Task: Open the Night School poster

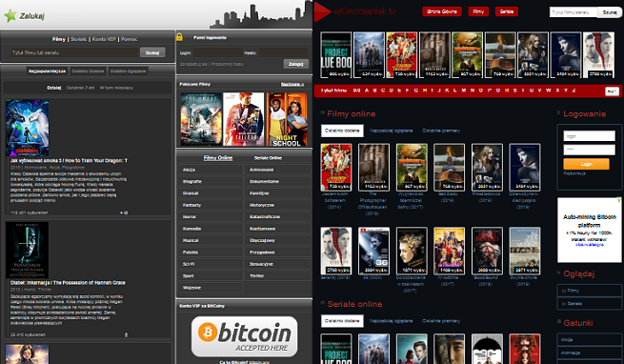Action: point(287,119)
